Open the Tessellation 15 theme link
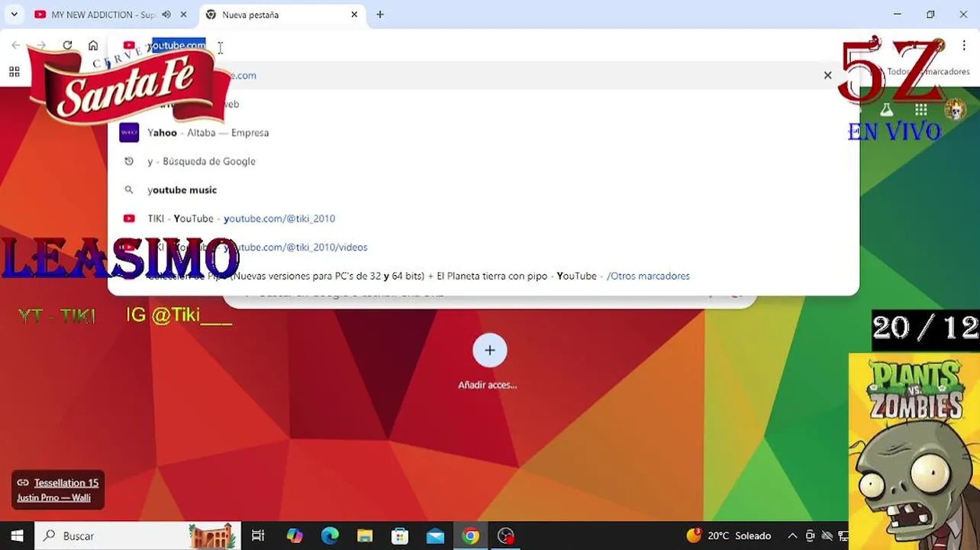Screen dimensions: 980x550 point(66,483)
